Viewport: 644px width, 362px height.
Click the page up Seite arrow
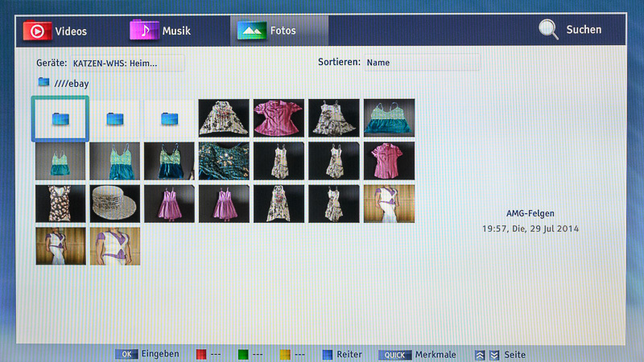[x=480, y=356]
